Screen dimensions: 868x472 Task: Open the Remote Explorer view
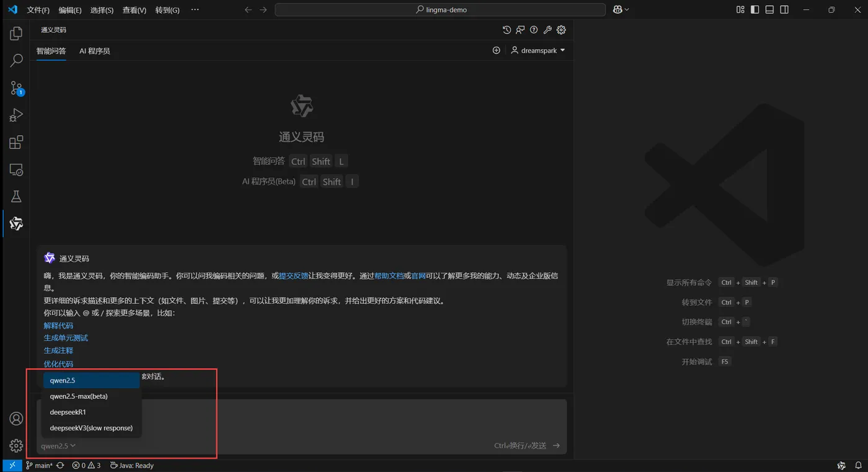[x=16, y=170]
